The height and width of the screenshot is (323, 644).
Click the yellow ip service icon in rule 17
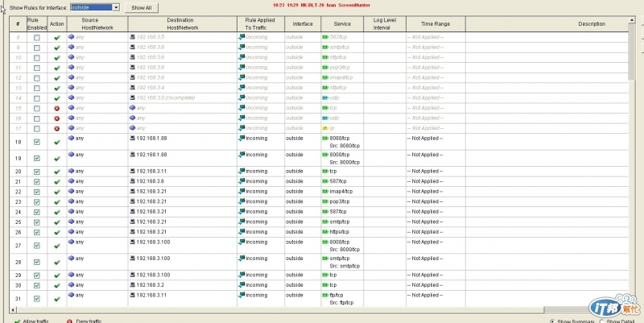pos(325,129)
